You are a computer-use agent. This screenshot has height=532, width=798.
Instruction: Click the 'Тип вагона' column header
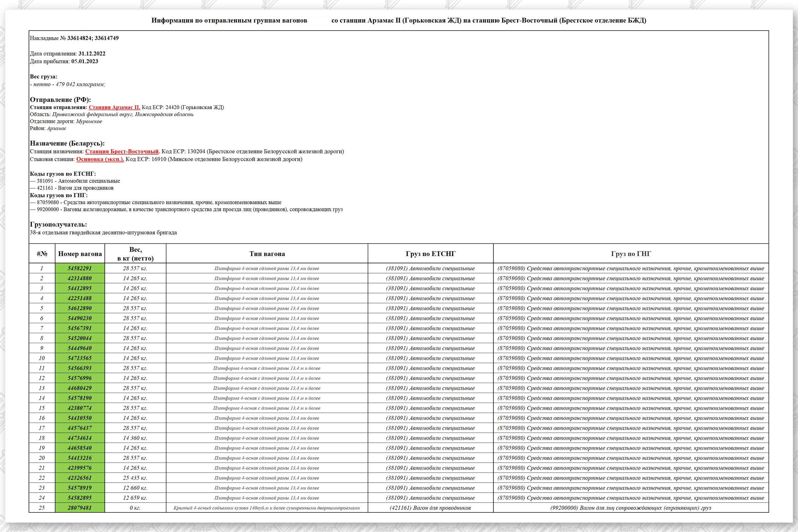(267, 254)
